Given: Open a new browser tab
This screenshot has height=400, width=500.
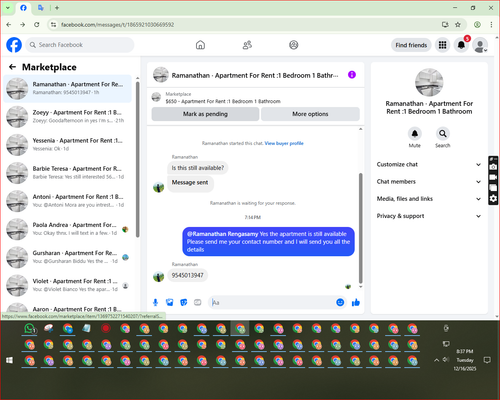Looking at the screenshot, I should pos(57,8).
